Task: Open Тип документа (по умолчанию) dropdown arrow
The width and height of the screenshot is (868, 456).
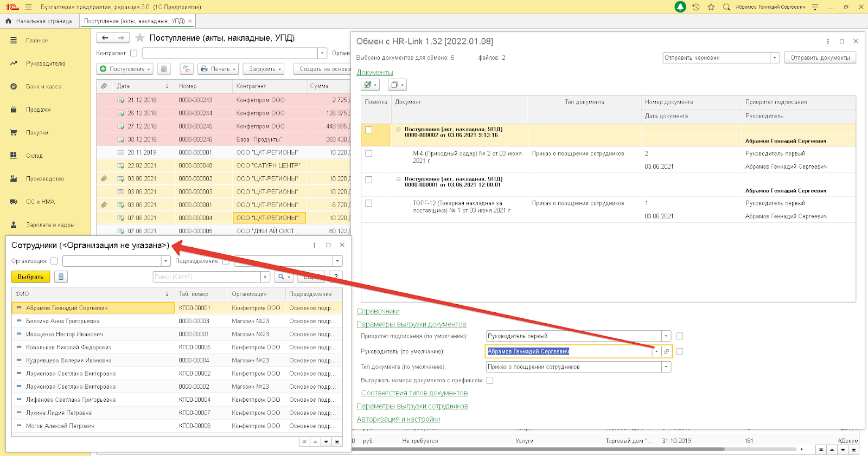Action: [x=666, y=367]
